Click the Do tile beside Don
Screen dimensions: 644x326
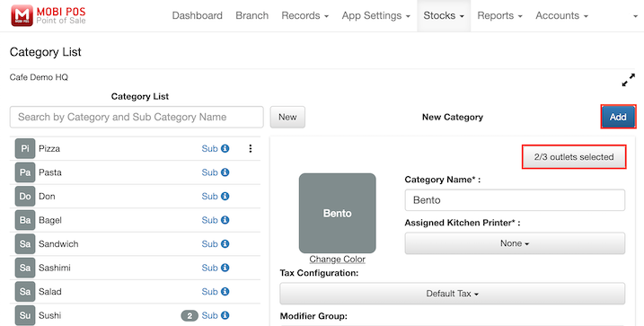[25, 197]
